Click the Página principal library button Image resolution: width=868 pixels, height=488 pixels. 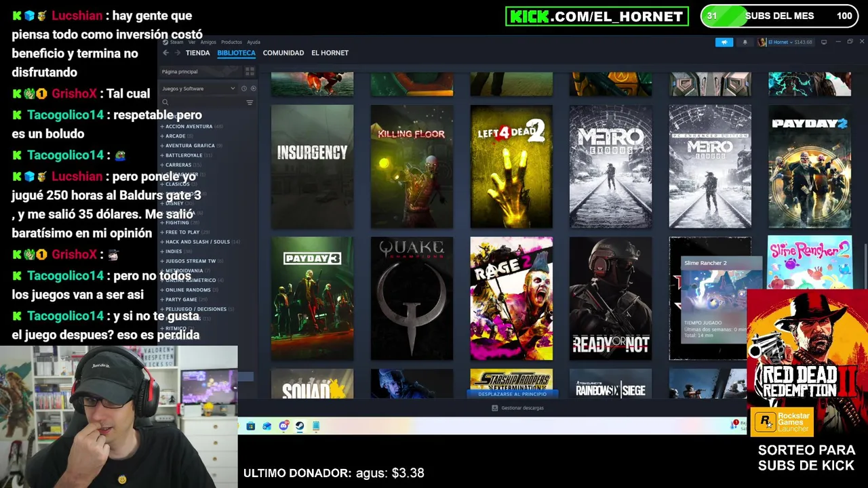point(200,71)
